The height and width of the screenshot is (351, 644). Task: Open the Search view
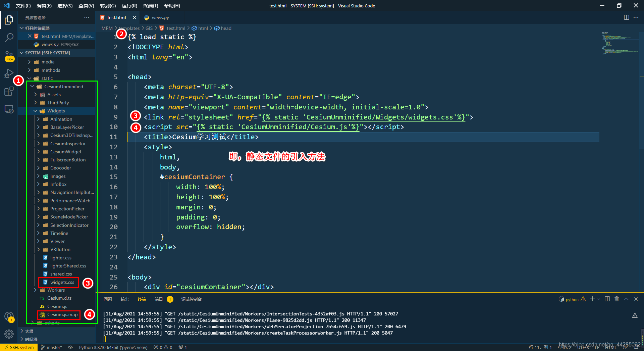(9, 38)
